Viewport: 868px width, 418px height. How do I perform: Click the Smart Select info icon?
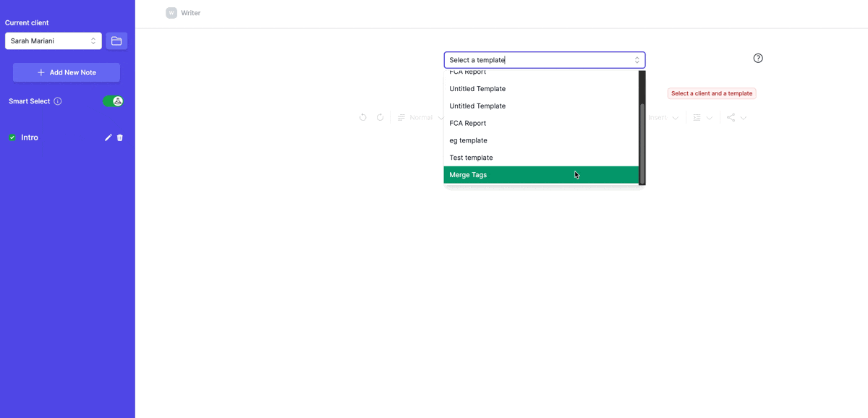point(58,101)
